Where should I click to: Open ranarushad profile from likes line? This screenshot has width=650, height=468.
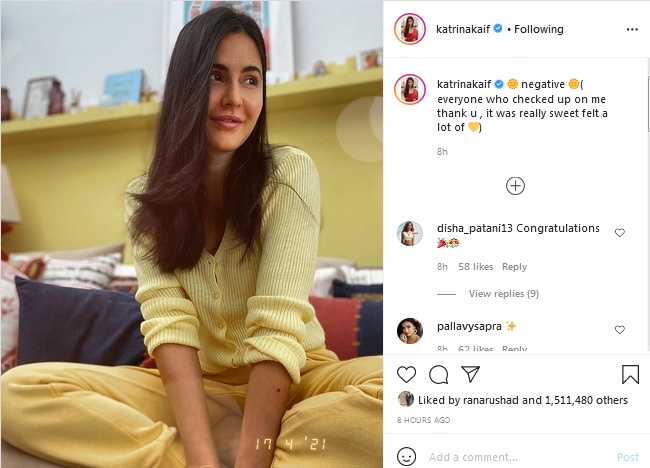tap(490, 400)
